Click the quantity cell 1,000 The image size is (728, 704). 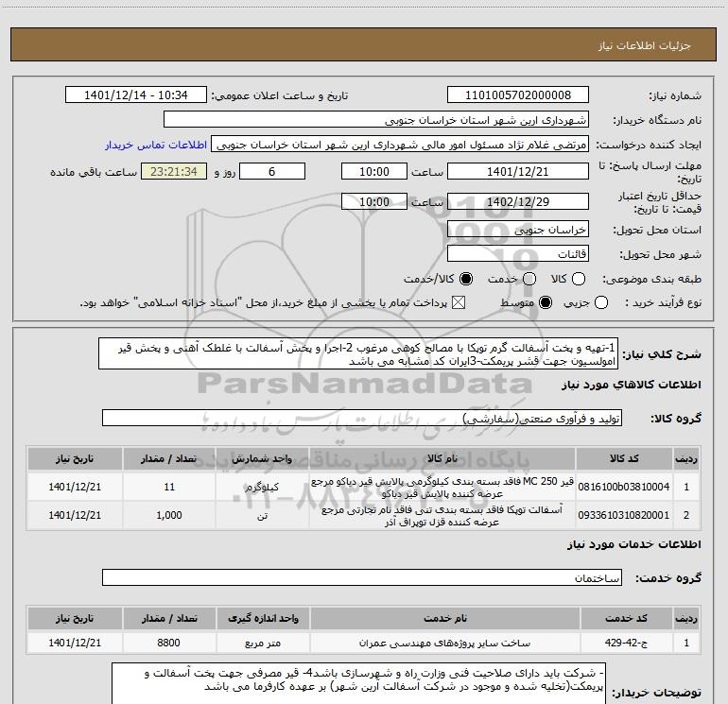pyautogui.click(x=169, y=515)
